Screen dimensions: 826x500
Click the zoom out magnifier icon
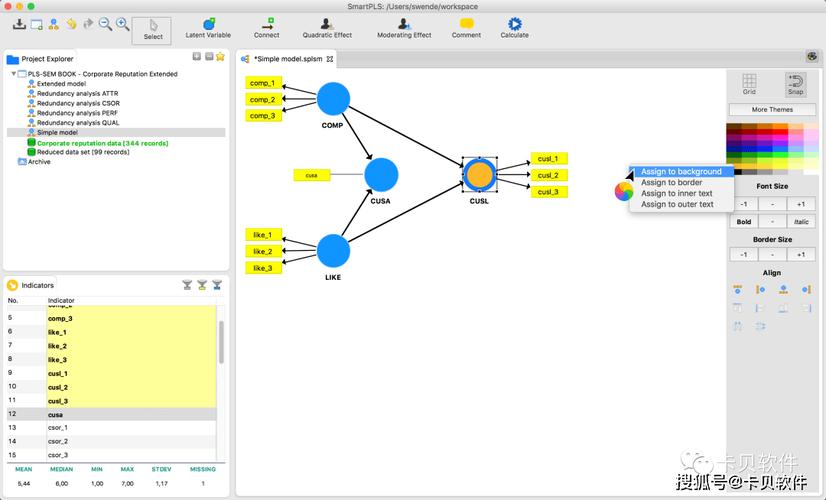[105, 24]
